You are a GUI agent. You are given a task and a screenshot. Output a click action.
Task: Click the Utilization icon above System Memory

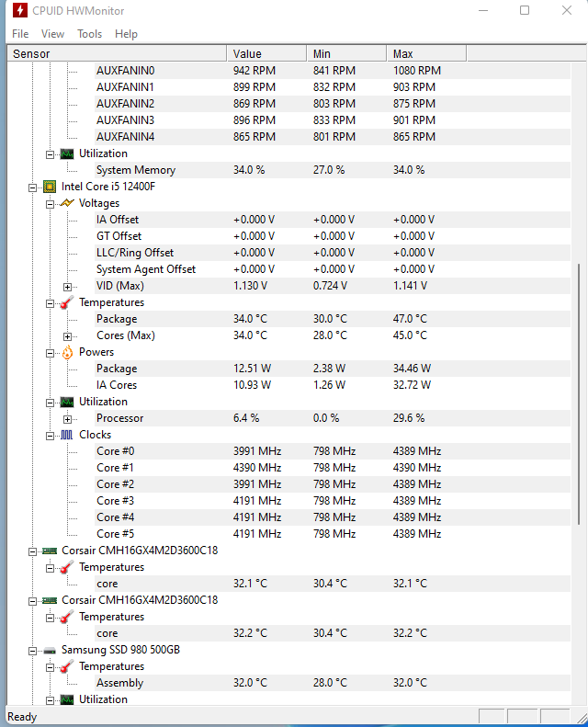[67, 153]
